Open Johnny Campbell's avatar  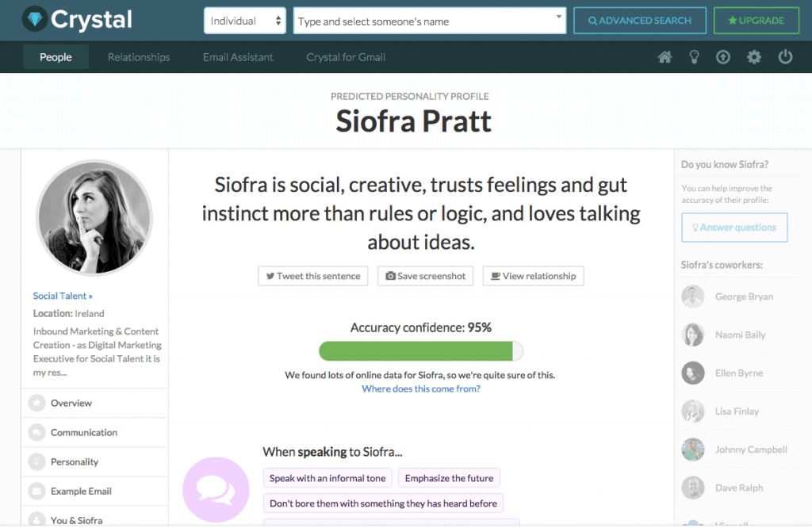point(693,450)
